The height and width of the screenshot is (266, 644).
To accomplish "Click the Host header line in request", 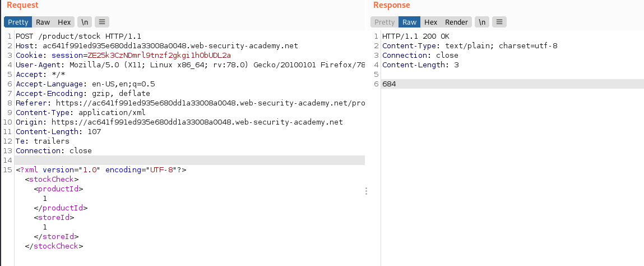I will 157,46.
